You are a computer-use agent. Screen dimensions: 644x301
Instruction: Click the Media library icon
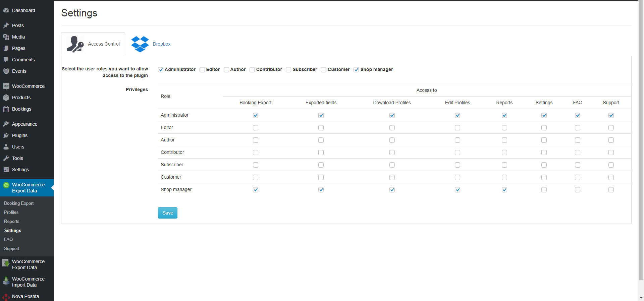pos(6,37)
